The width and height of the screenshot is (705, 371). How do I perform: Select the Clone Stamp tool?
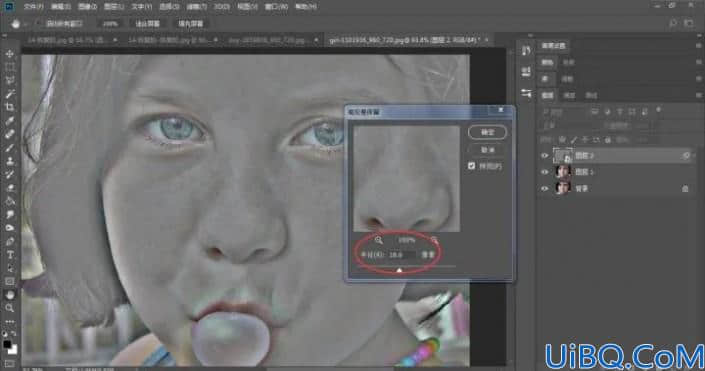(x=9, y=161)
